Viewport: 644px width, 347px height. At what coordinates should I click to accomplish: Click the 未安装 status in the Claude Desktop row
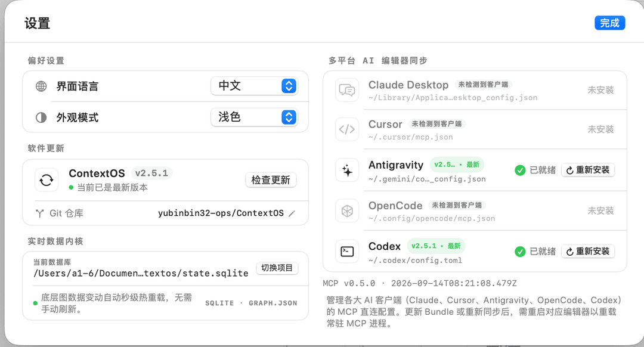(600, 90)
